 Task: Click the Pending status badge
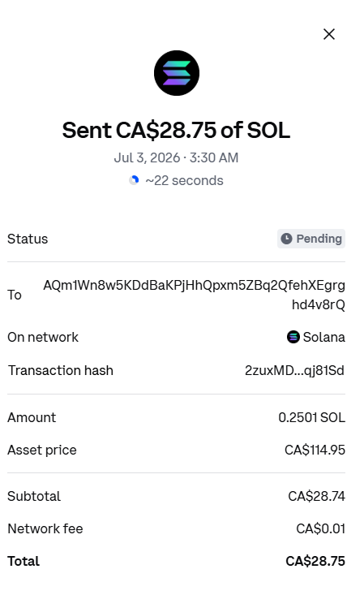pos(311,239)
